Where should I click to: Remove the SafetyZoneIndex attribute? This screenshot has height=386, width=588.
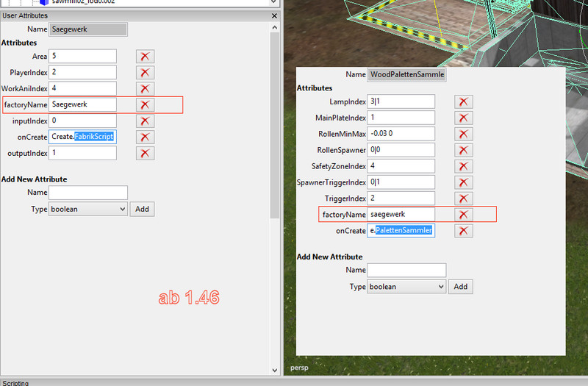coord(463,166)
